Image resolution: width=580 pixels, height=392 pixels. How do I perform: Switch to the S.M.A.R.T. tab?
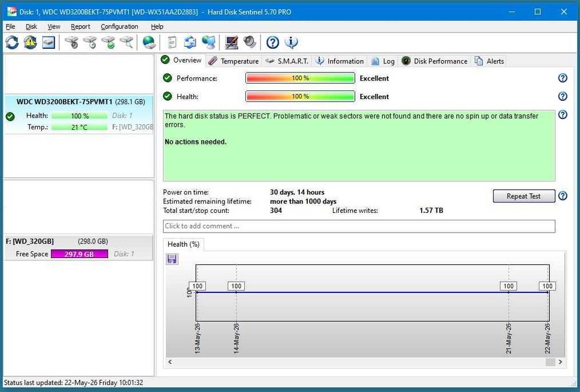tap(287, 61)
